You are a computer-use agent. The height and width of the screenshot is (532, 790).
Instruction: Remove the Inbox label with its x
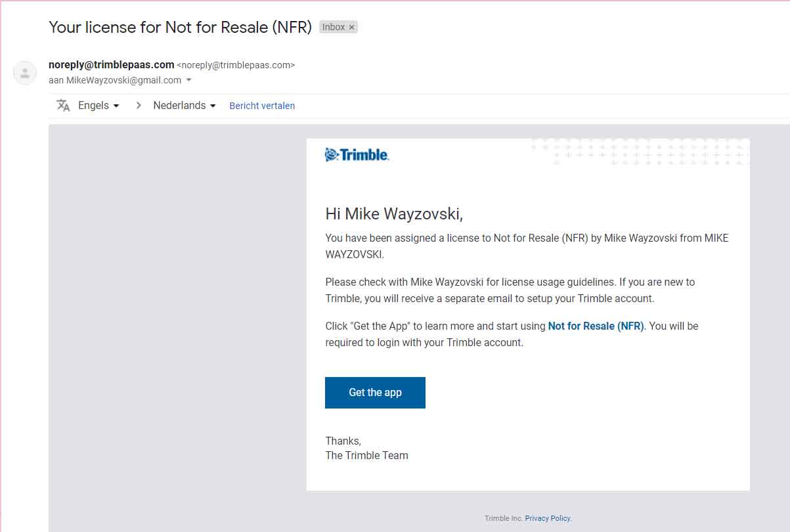tap(351, 28)
